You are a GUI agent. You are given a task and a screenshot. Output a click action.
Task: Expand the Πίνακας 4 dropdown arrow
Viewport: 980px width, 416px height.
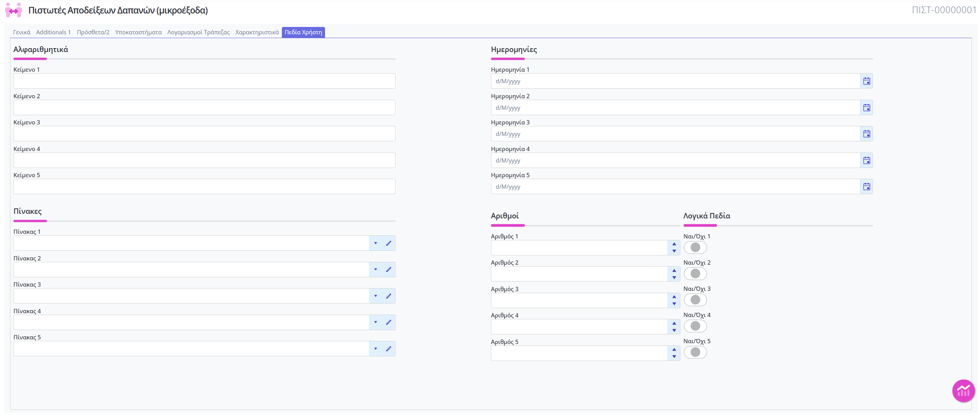tap(375, 322)
